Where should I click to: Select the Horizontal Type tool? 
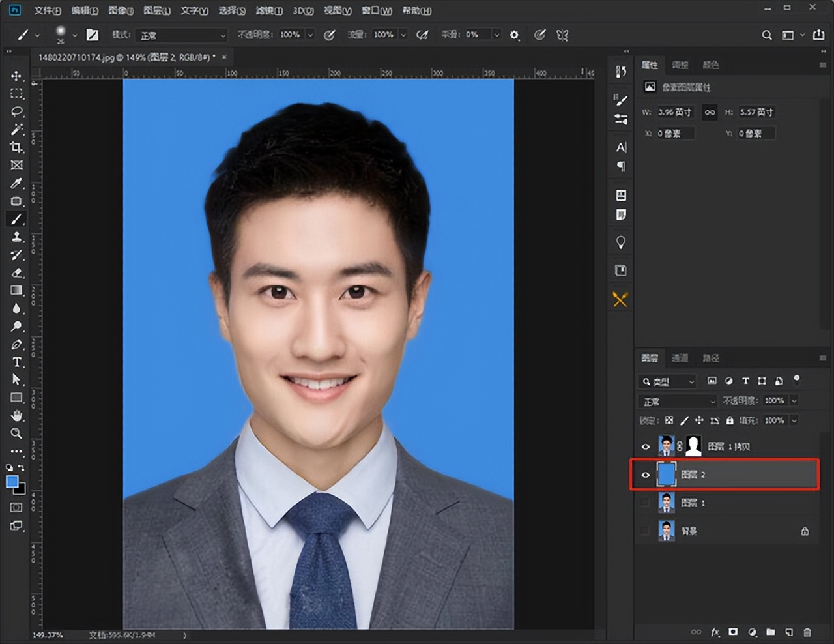point(16,362)
